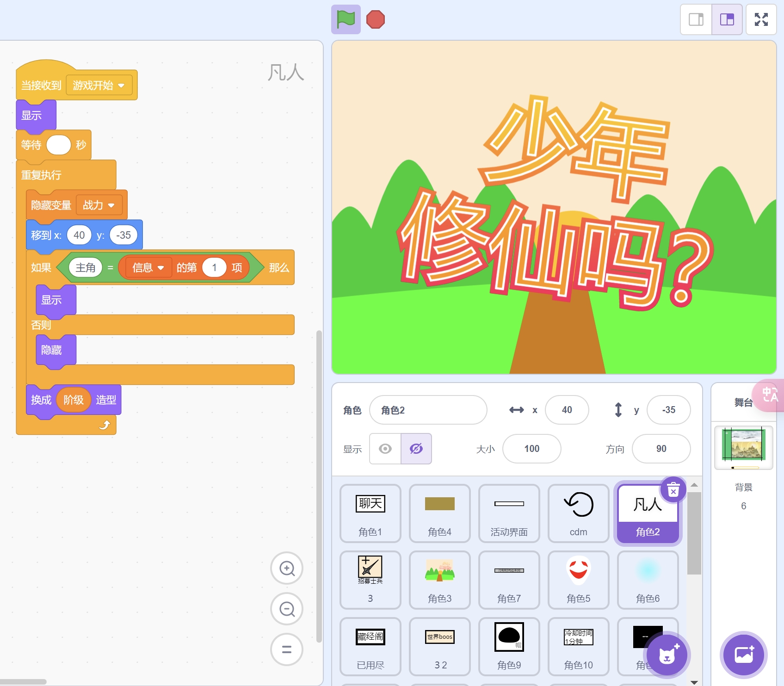This screenshot has width=784, height=686.
Task: Click the sprite list scrollbar
Action: (x=694, y=532)
